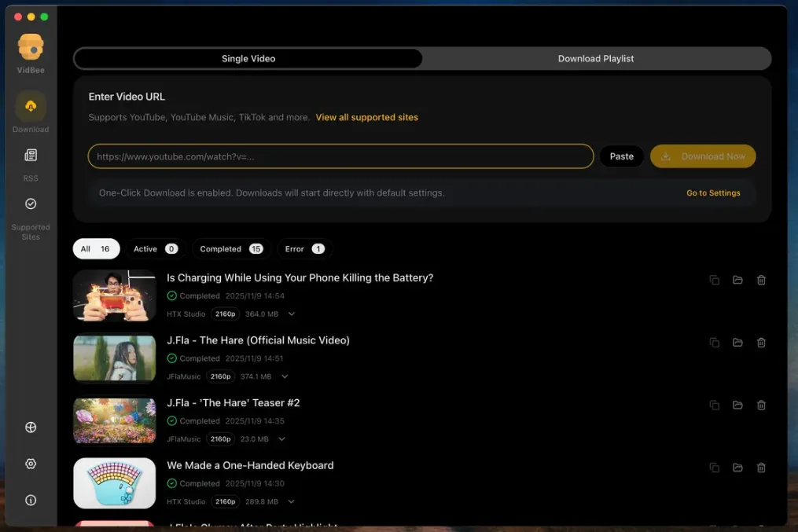Screen dimensions: 798x532
Task: Open folder for One-Handed Keyboard video
Action: [x=737, y=468]
